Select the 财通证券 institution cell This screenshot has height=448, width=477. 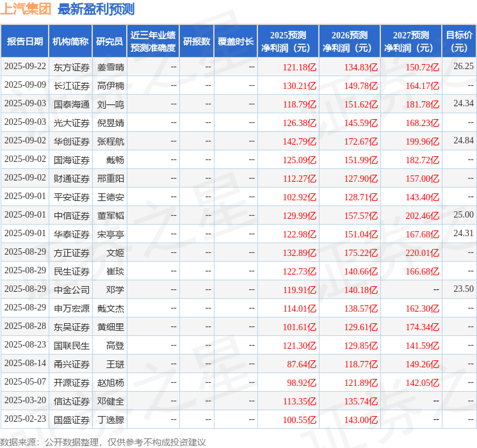coord(72,179)
